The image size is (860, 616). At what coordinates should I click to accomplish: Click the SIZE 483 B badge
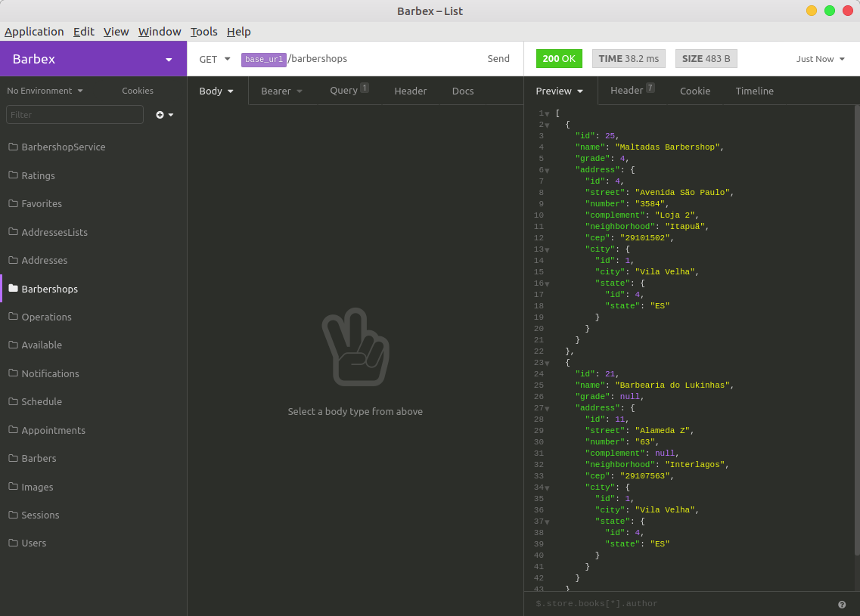pos(706,59)
